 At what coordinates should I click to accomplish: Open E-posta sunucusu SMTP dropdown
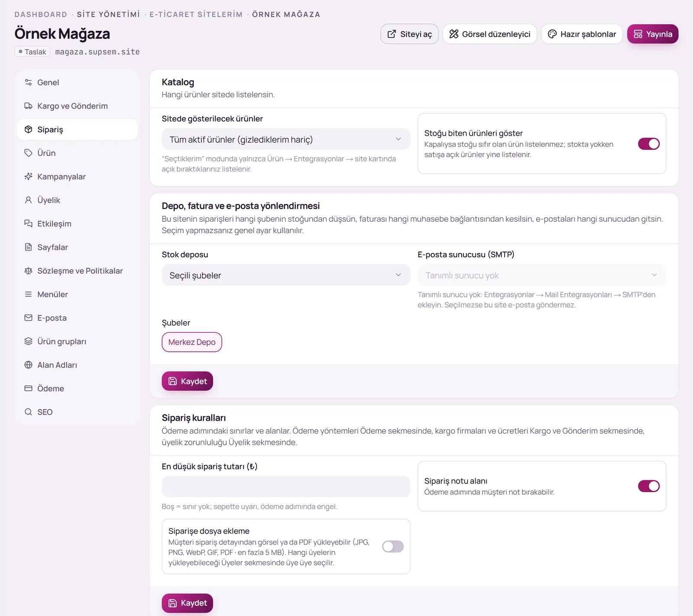tap(541, 275)
